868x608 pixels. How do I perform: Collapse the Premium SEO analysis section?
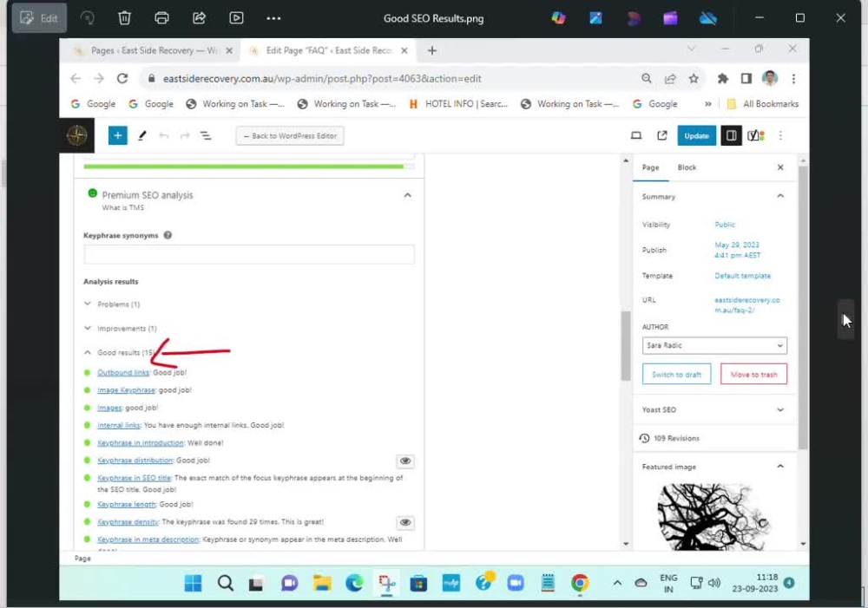[407, 195]
